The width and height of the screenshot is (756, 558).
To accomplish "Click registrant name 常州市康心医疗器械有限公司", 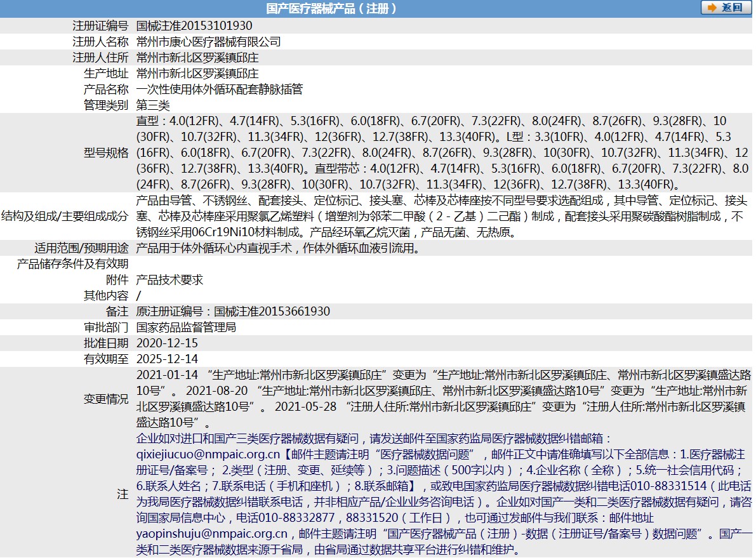I will 208,41.
